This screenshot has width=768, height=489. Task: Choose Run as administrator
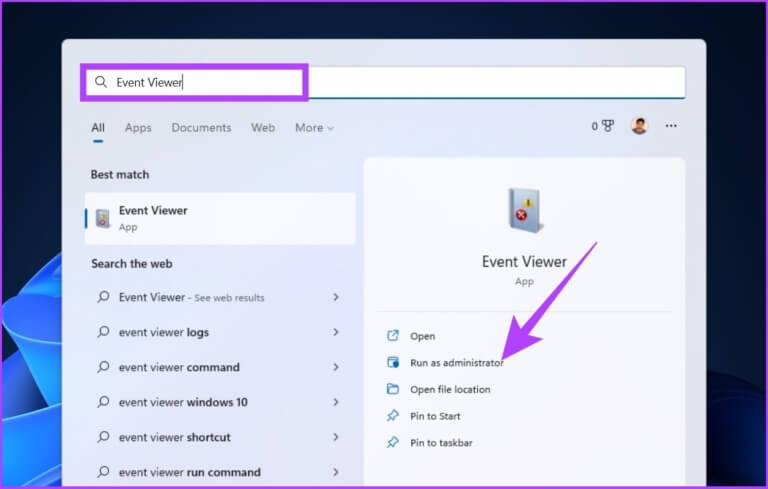[456, 363]
